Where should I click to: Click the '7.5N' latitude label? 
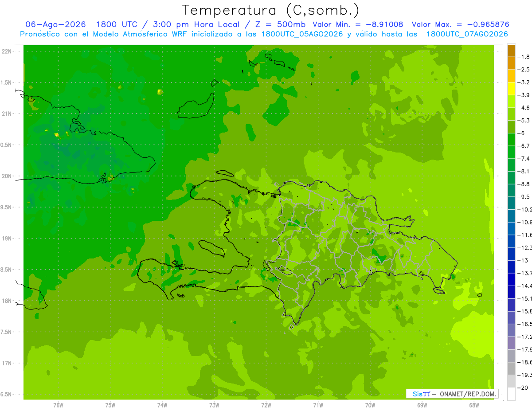6,332
